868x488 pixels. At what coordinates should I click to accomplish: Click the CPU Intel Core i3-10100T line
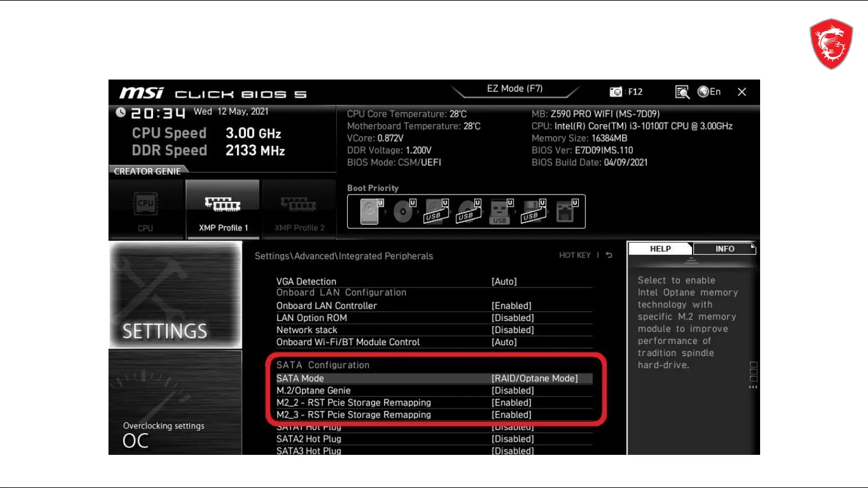point(632,126)
